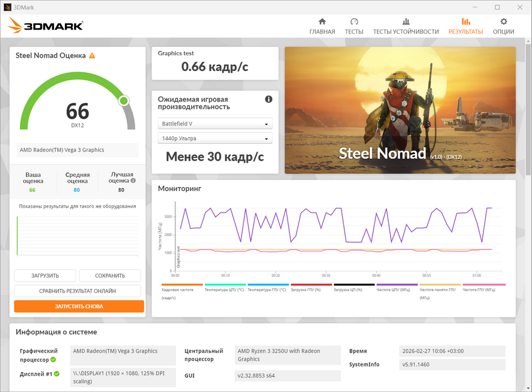The height and width of the screenshot is (392, 532).
Task: Toggle Температура ГПУ blue legend swatch
Action: (x=268, y=285)
